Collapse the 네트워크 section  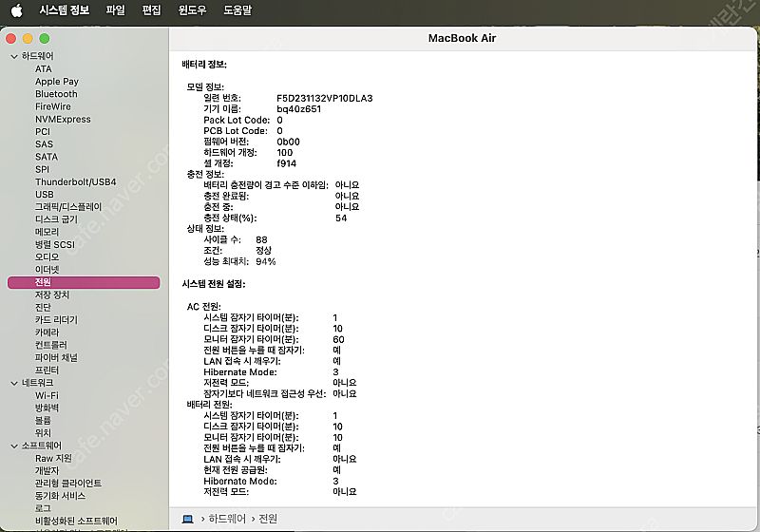pos(14,383)
